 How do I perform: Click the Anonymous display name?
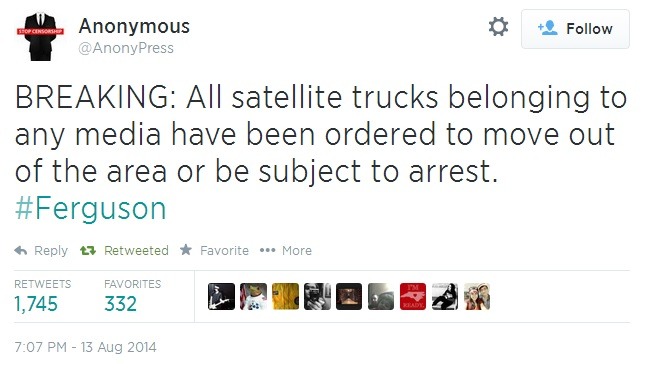coord(134,26)
